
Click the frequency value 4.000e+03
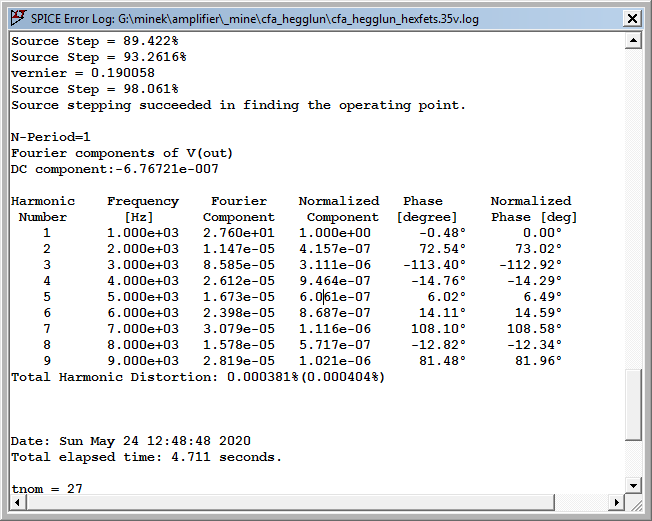(x=143, y=281)
